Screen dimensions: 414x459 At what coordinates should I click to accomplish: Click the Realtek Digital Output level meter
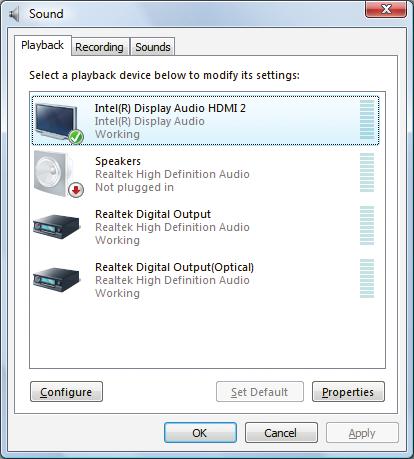coord(367,225)
